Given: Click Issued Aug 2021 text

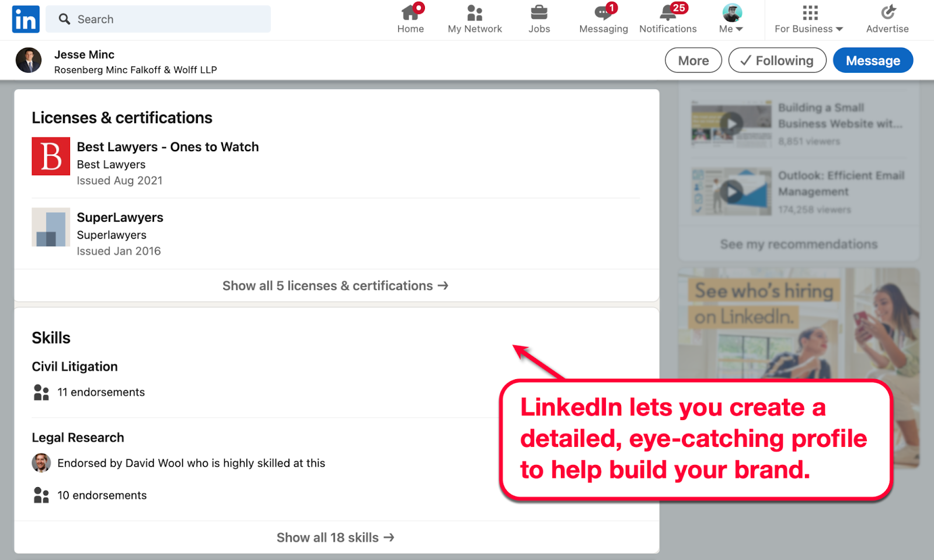Looking at the screenshot, I should (120, 181).
